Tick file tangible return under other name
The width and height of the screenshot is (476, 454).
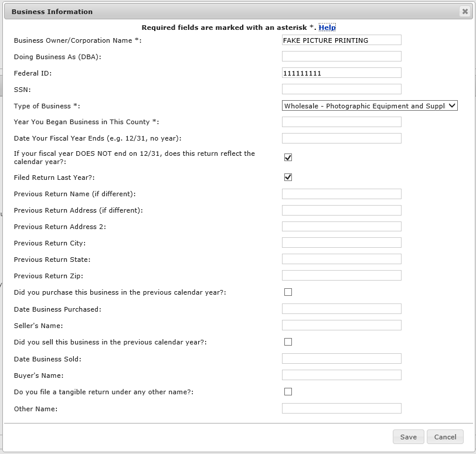[288, 392]
